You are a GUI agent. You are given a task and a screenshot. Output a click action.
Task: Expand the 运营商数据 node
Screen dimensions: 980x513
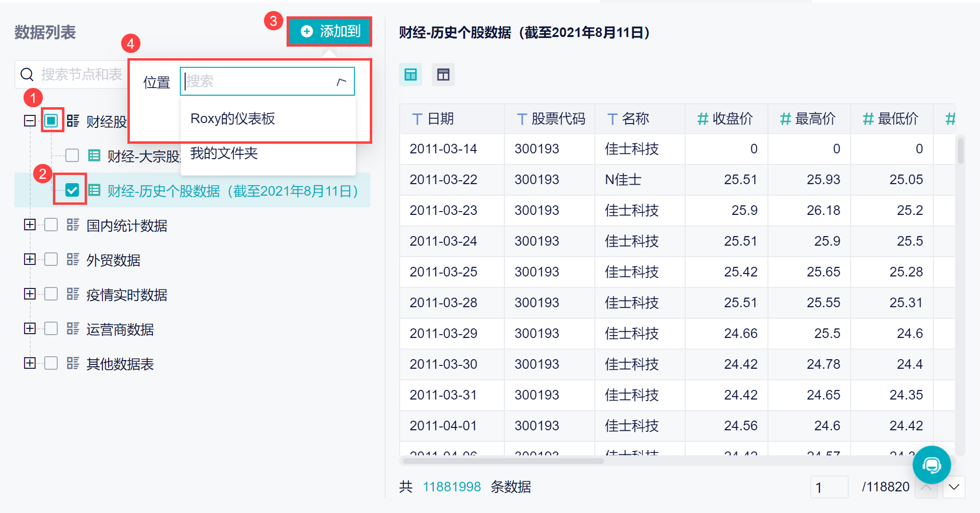click(30, 328)
